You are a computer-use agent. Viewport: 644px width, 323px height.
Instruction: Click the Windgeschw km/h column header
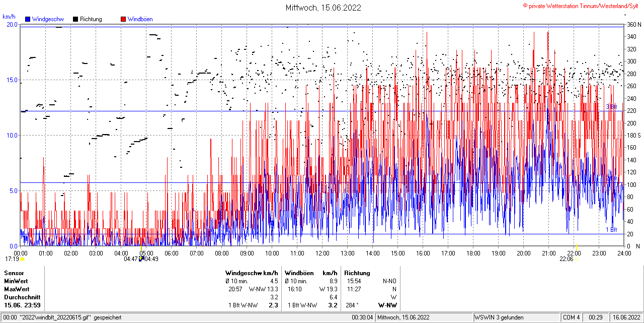click(252, 273)
